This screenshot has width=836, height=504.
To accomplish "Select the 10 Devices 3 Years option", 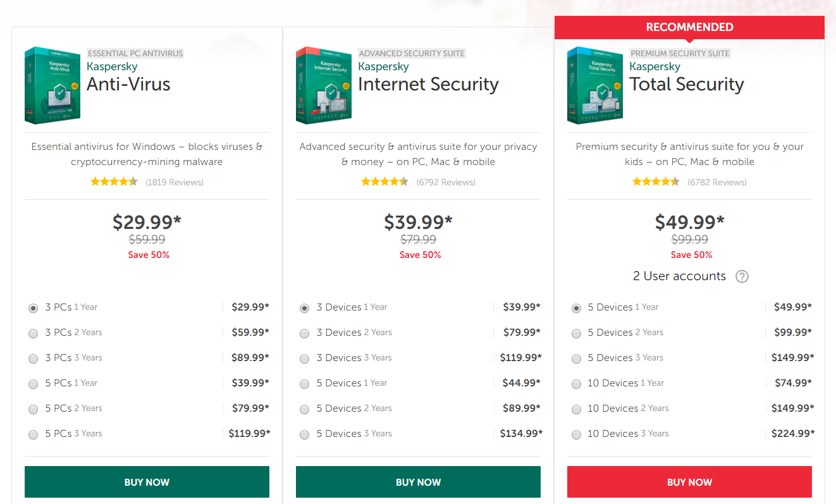I will (576, 434).
